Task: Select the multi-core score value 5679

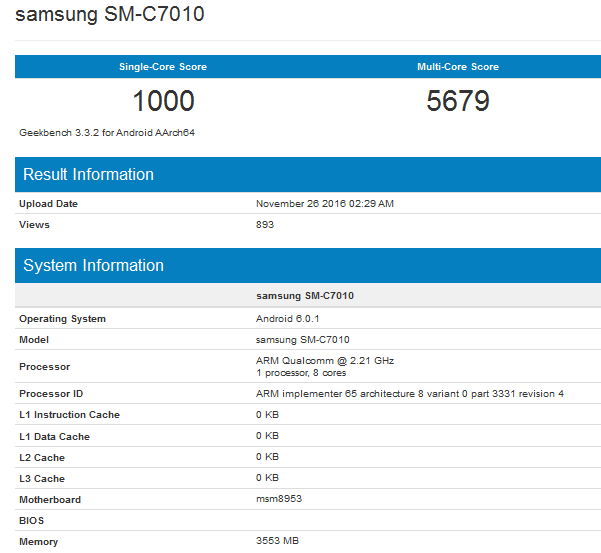Action: pyautogui.click(x=458, y=101)
